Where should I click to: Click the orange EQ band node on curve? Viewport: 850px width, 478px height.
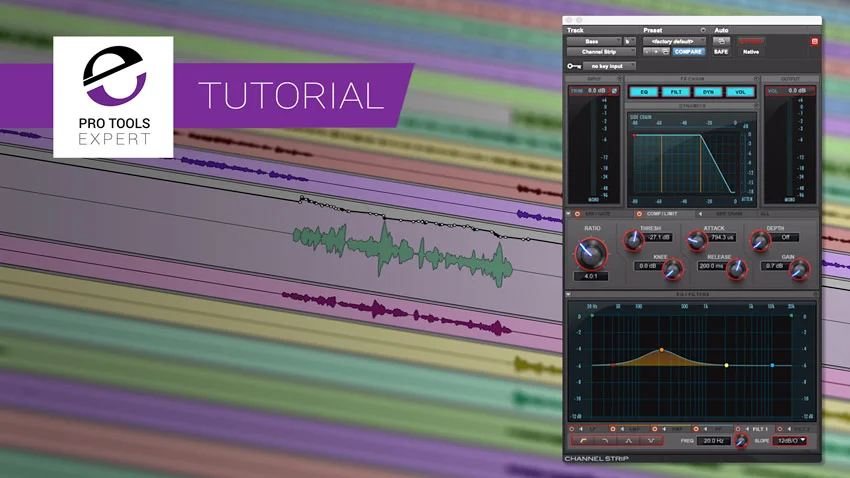[x=661, y=351]
